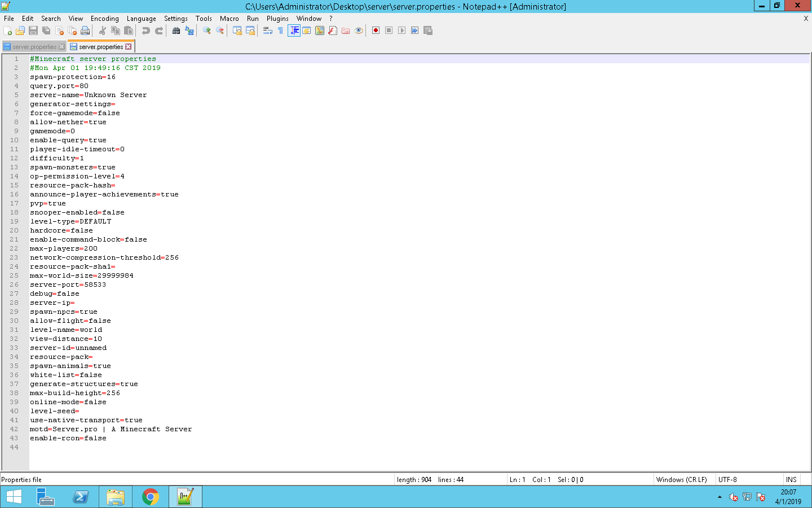Open the Replace dialog toolbar icon
The width and height of the screenshot is (812, 508).
tap(189, 30)
